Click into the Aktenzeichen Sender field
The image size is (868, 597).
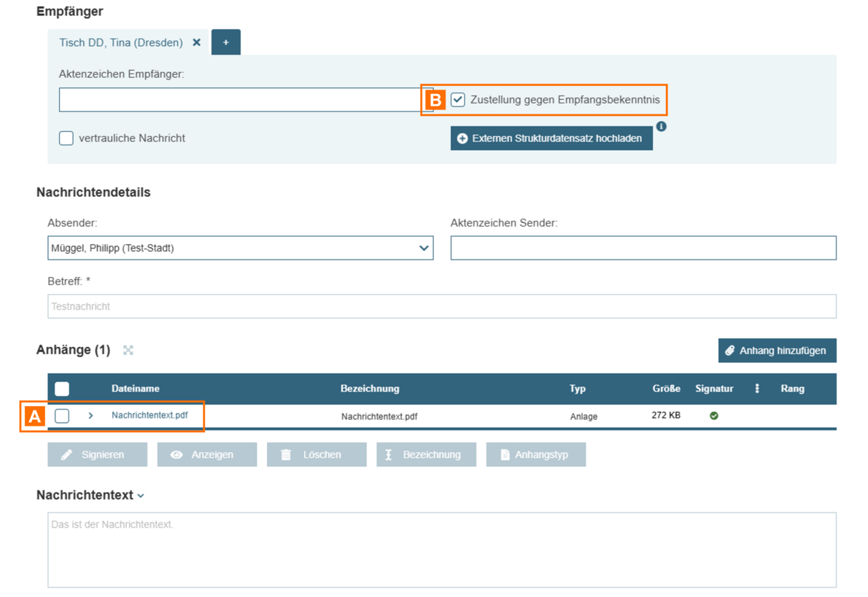tap(643, 248)
